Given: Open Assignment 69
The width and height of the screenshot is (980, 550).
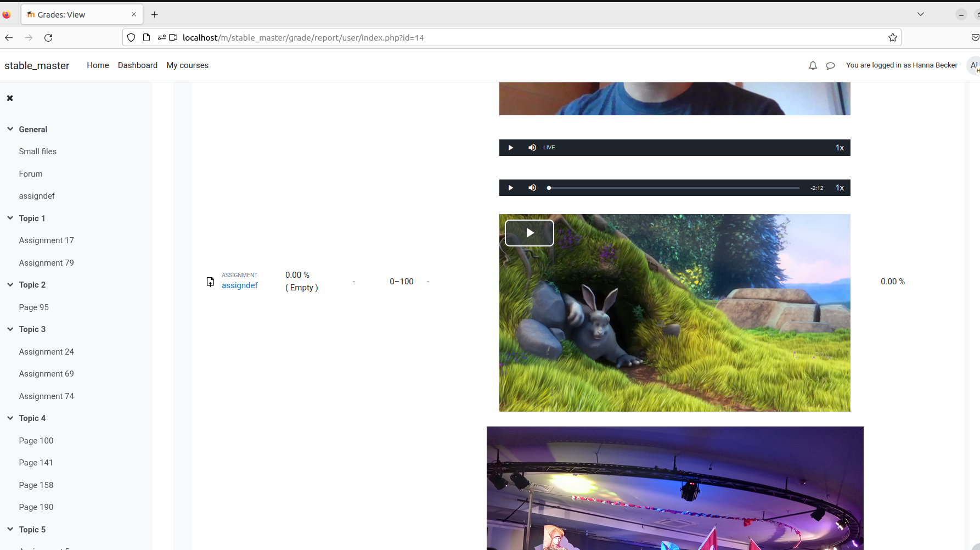Looking at the screenshot, I should (x=47, y=374).
